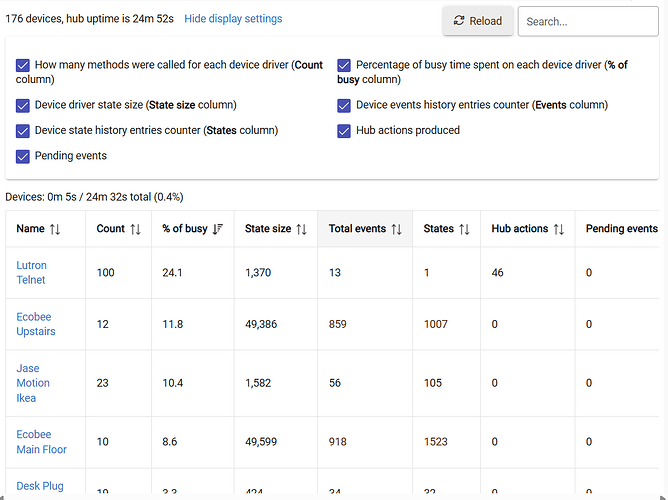Click % of busy value 11.8
The height and width of the screenshot is (500, 668).
[173, 324]
